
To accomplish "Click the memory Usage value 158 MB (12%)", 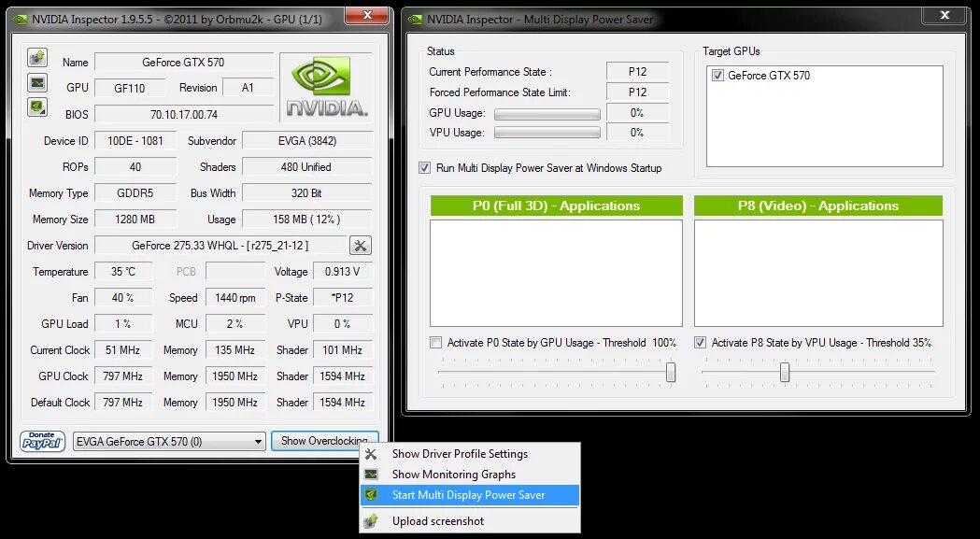I will 307,220.
